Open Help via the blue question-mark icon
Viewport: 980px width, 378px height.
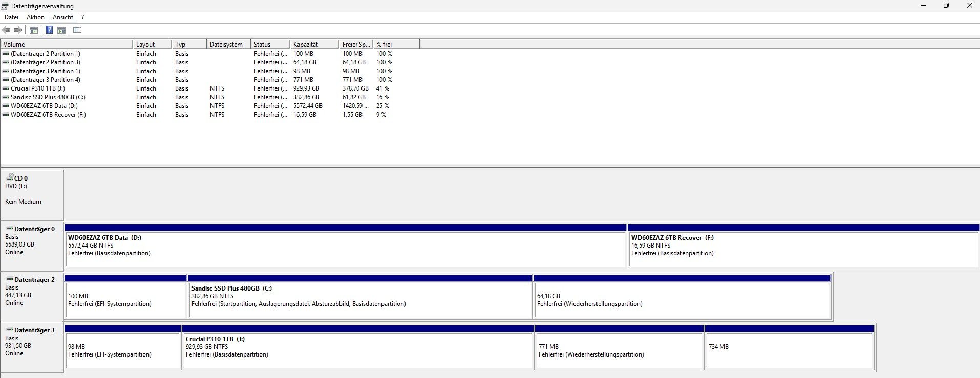[49, 30]
